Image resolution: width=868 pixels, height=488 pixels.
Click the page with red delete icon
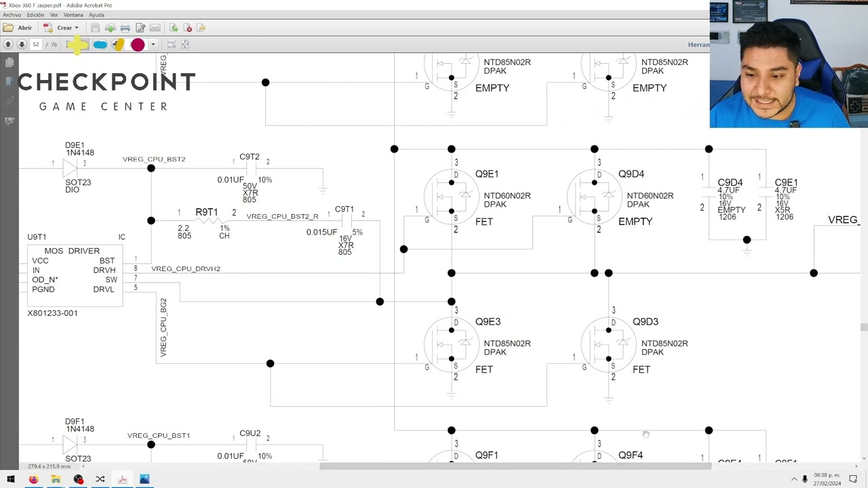pos(187,28)
